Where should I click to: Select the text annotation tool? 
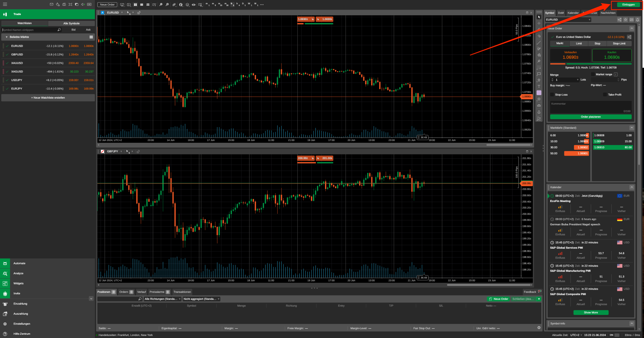539,86
